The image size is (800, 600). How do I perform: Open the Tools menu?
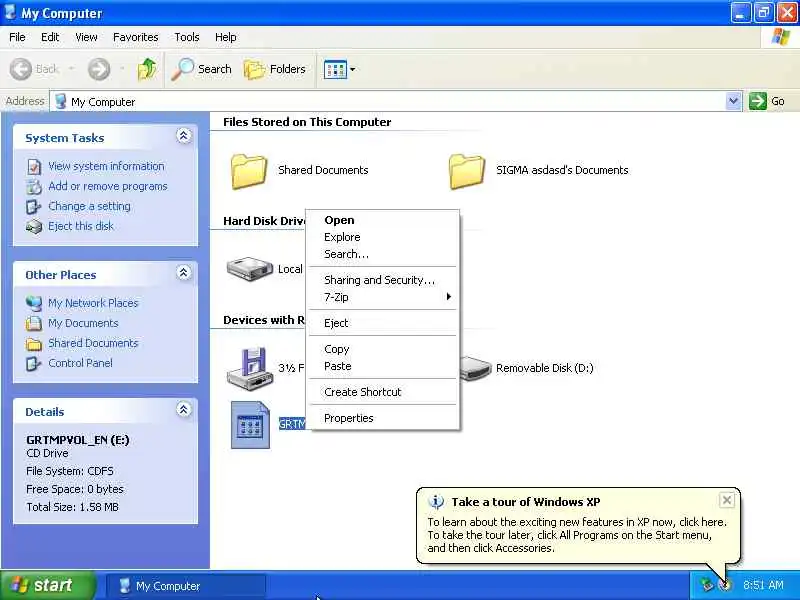click(187, 37)
